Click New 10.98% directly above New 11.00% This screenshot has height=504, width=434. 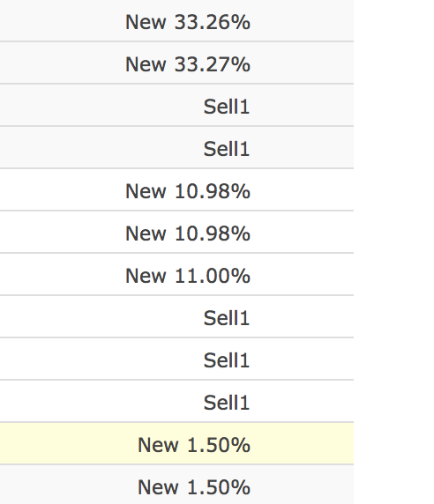pos(188,233)
